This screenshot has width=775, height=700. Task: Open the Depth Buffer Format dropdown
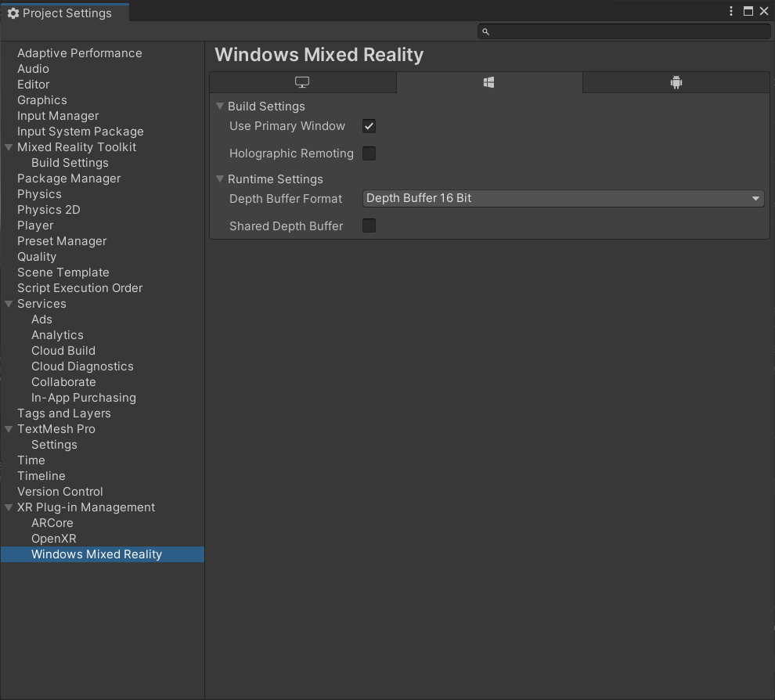coord(562,198)
